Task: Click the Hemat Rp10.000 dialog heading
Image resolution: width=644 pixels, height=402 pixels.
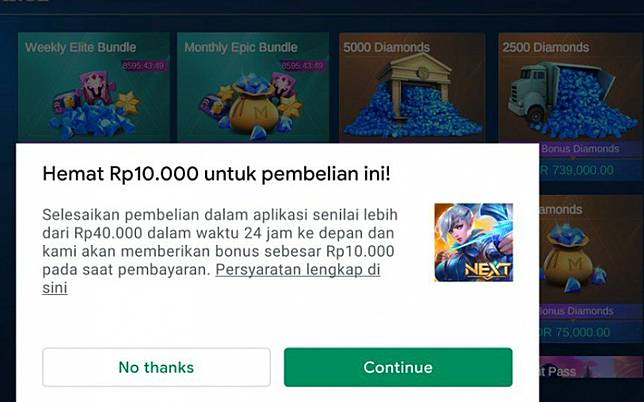Action: [216, 174]
